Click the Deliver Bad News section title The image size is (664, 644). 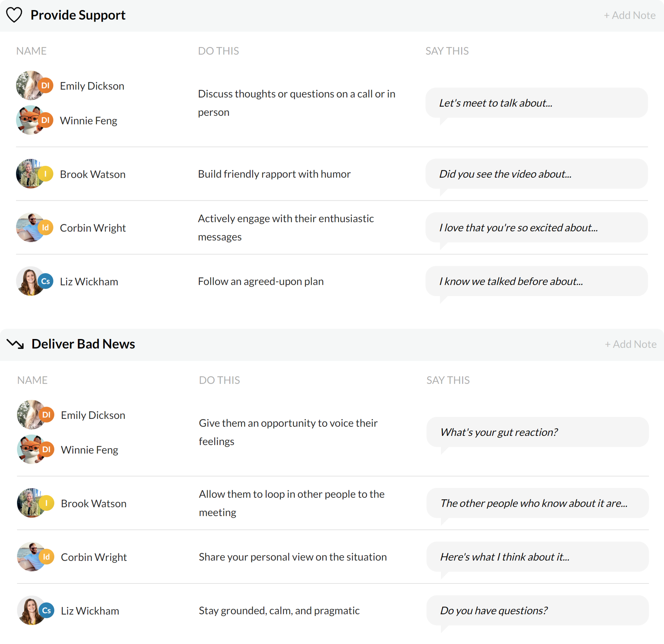(x=83, y=344)
